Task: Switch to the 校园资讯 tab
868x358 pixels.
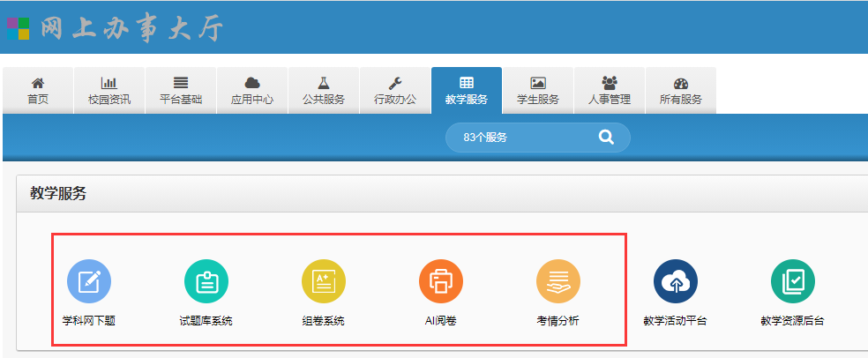Action: pos(109,90)
